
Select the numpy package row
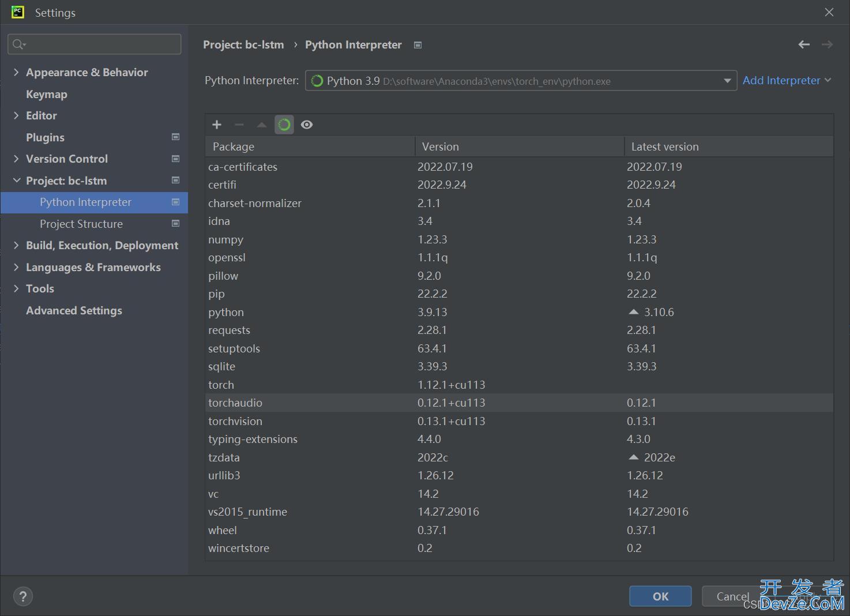pyautogui.click(x=520, y=239)
